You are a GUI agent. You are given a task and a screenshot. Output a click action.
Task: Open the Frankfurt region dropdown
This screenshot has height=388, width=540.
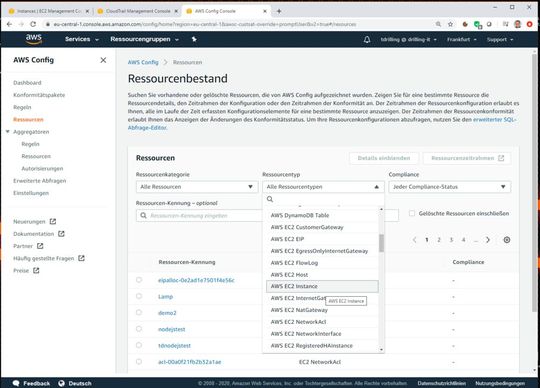coord(462,40)
